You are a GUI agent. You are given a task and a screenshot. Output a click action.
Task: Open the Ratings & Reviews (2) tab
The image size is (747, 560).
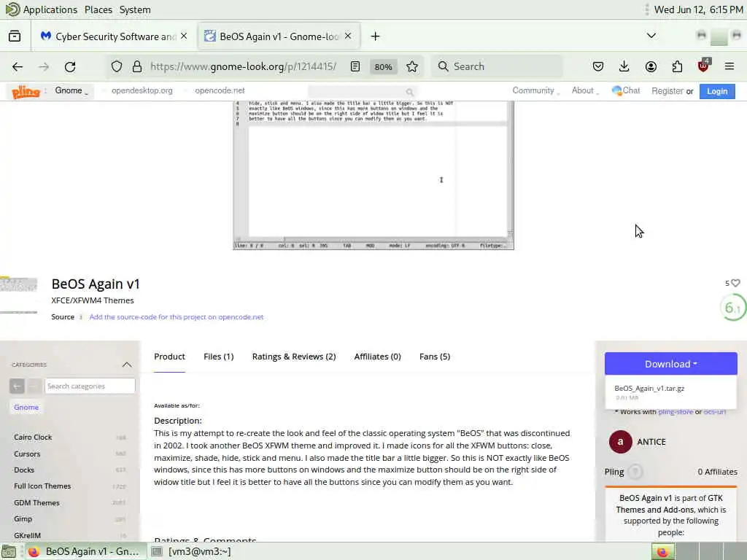click(294, 357)
